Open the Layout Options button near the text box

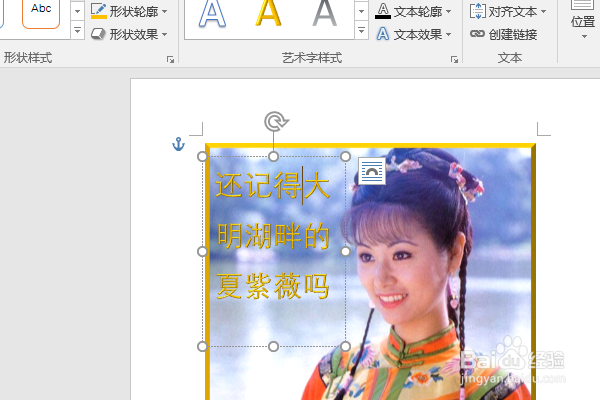[372, 171]
